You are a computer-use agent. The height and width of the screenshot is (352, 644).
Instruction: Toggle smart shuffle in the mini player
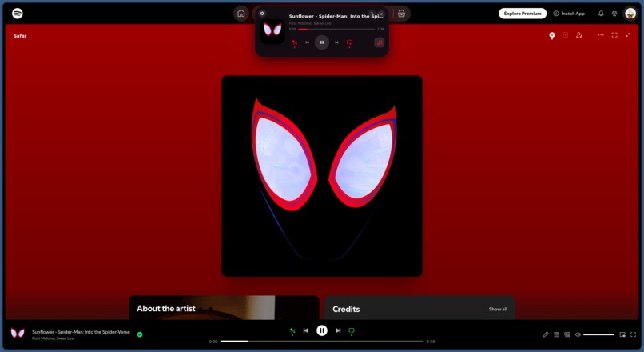294,42
